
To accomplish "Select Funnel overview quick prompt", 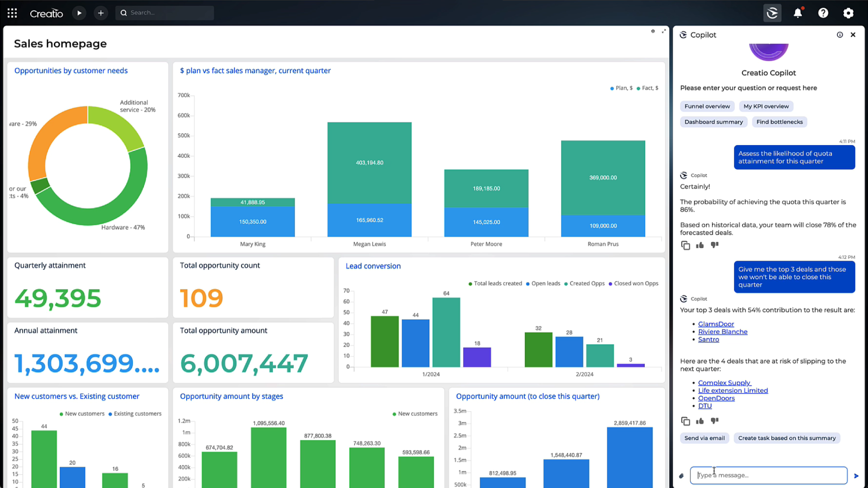I will pyautogui.click(x=708, y=106).
